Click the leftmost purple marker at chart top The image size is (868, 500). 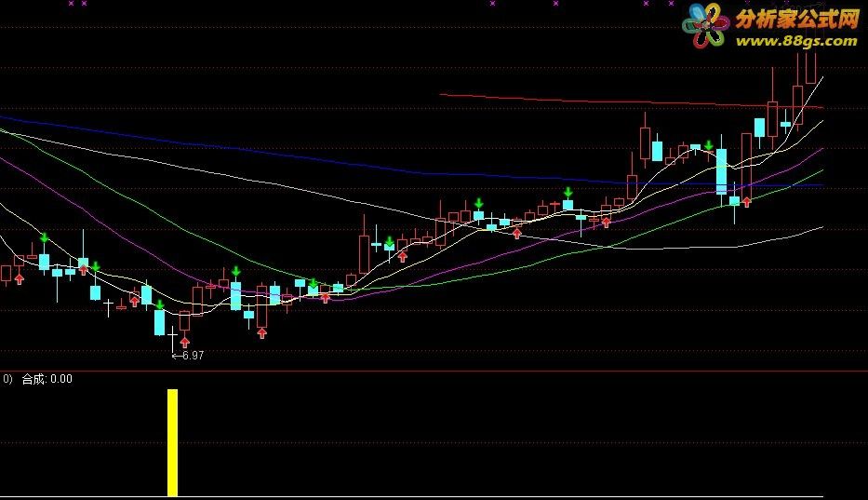71,4
